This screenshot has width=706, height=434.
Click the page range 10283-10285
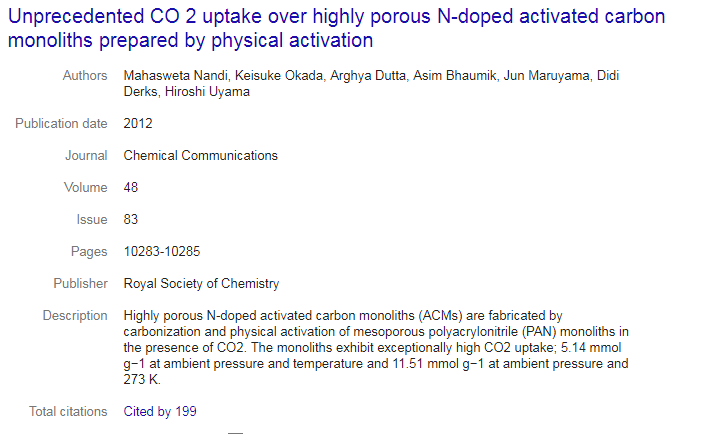(x=162, y=251)
